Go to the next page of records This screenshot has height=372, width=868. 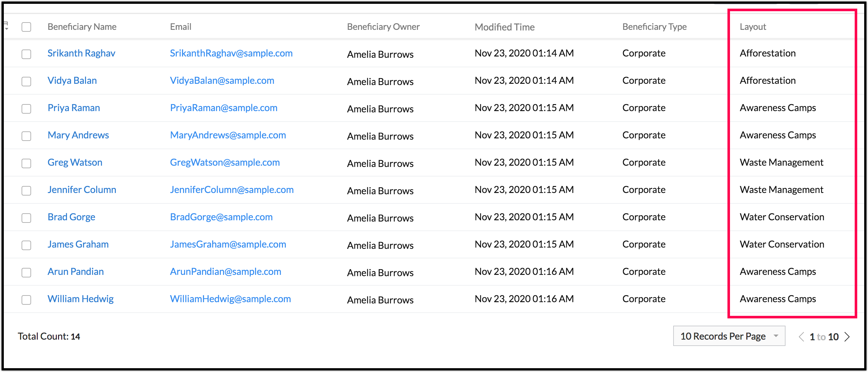click(x=847, y=336)
